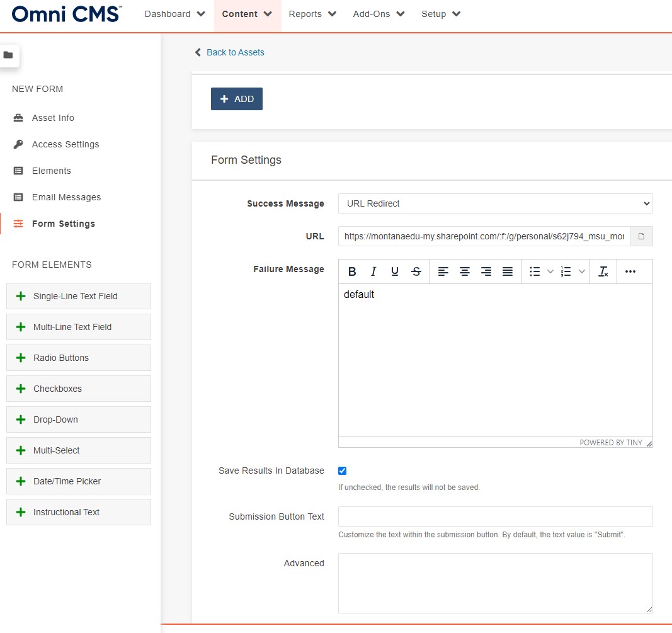Image resolution: width=672 pixels, height=633 pixels.
Task: Click the Submission Button Text field
Action: tap(495, 516)
